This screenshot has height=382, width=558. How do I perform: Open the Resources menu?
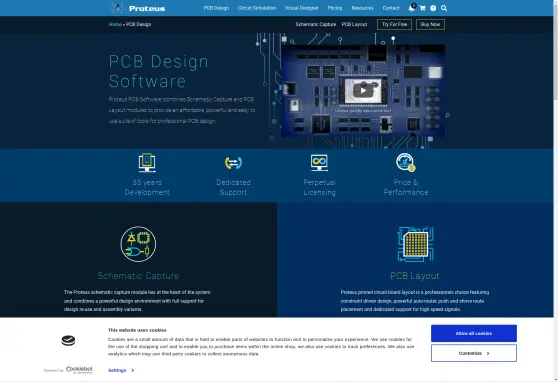click(x=362, y=8)
